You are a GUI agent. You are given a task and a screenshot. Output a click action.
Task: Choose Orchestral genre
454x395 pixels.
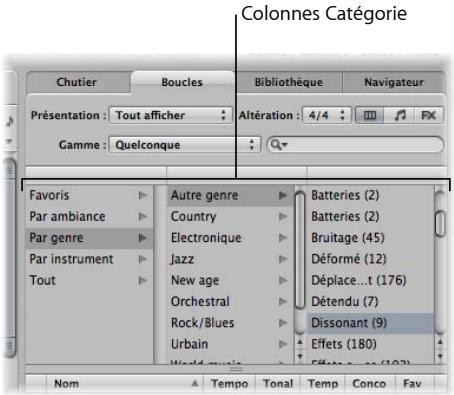pos(230,302)
